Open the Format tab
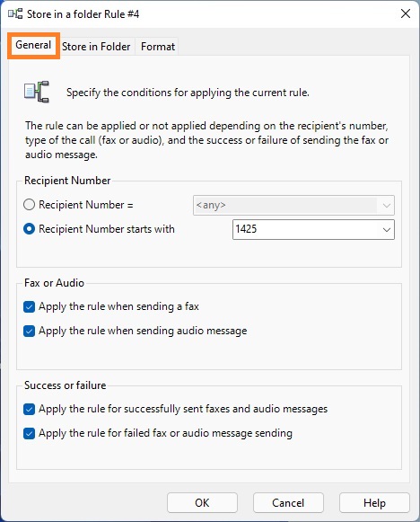Image resolution: width=420 pixels, height=522 pixels. click(158, 47)
